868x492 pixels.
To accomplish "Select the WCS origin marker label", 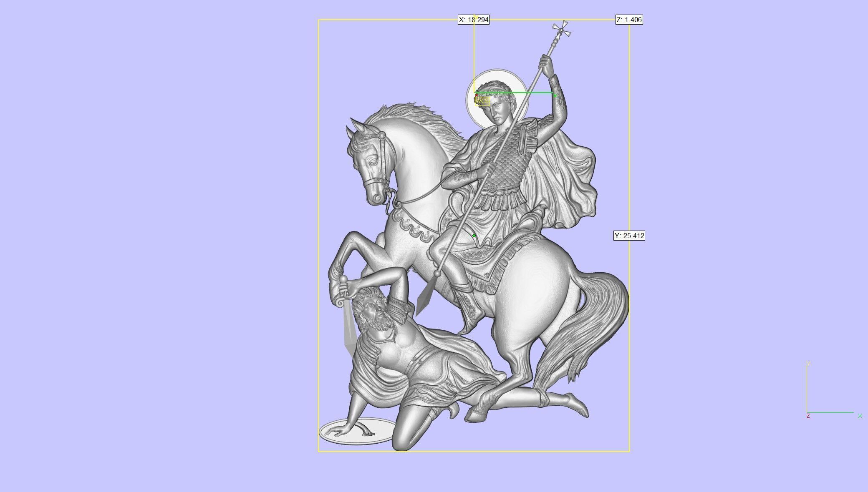I will 482,101.
